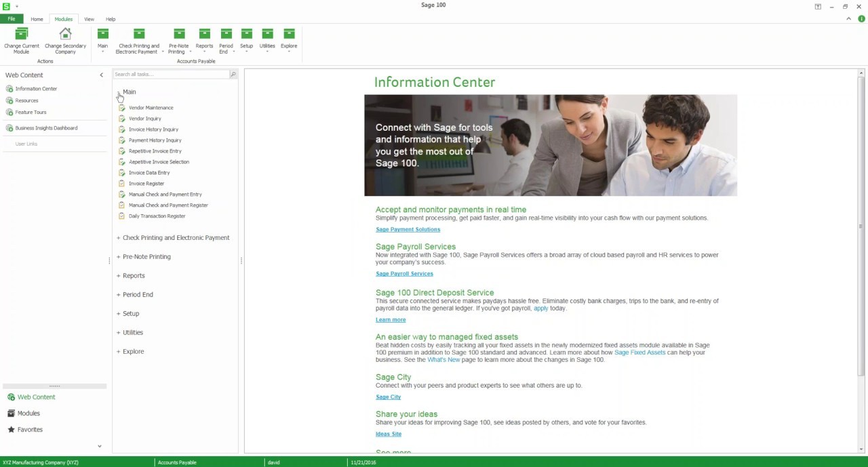
Task: Open the Sage Payment Solutions link
Action: tap(408, 230)
